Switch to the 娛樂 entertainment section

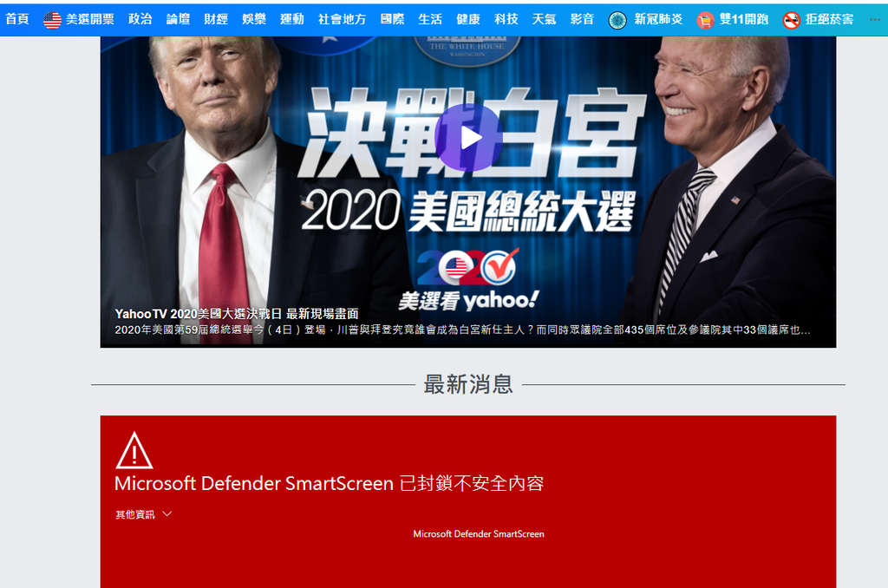coord(254,19)
